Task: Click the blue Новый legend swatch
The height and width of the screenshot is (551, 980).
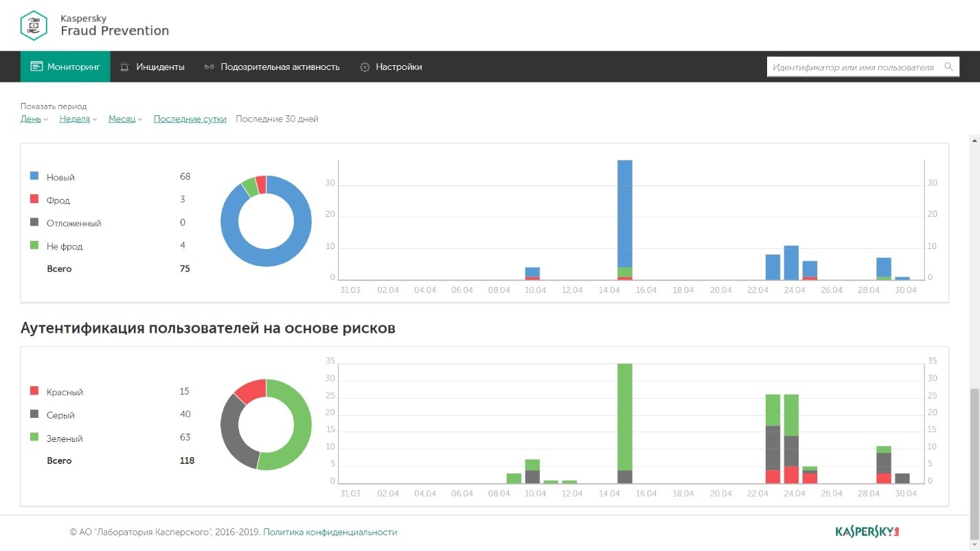Action: point(34,176)
